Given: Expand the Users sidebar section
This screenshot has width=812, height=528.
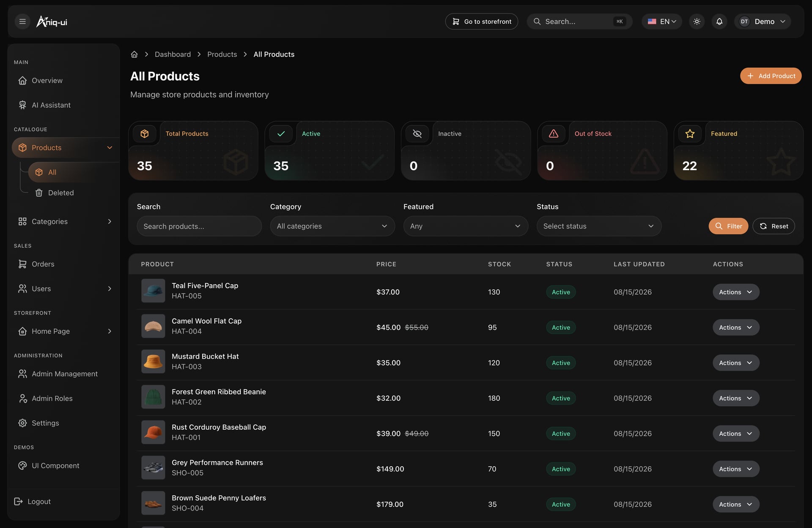Looking at the screenshot, I should click(x=110, y=289).
